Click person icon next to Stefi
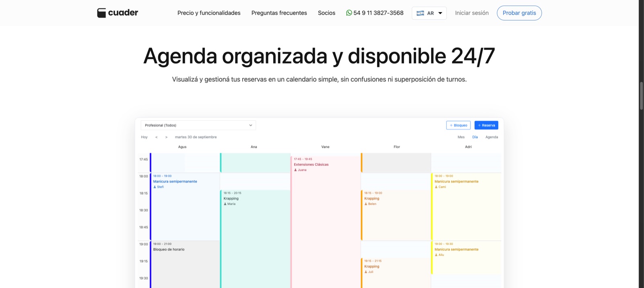The image size is (644, 288). pos(155,187)
